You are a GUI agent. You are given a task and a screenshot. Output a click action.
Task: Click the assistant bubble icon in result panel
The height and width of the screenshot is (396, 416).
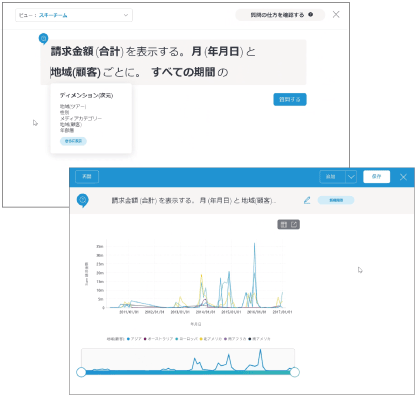click(83, 201)
